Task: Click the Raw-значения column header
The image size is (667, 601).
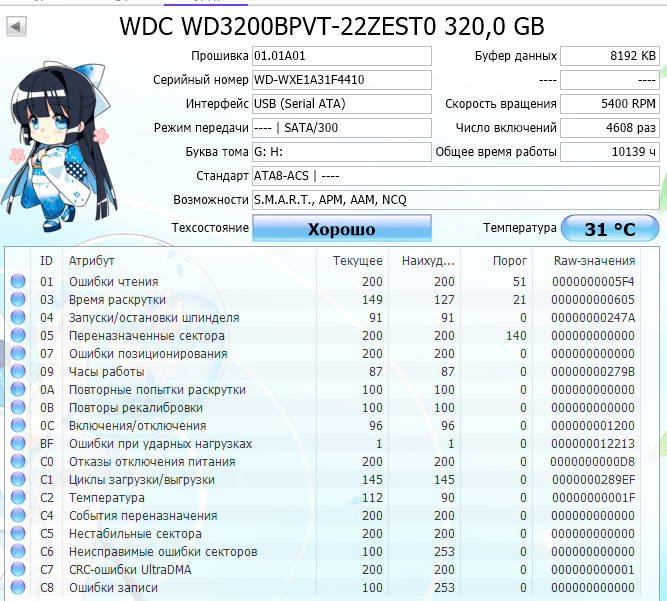Action: point(587,260)
